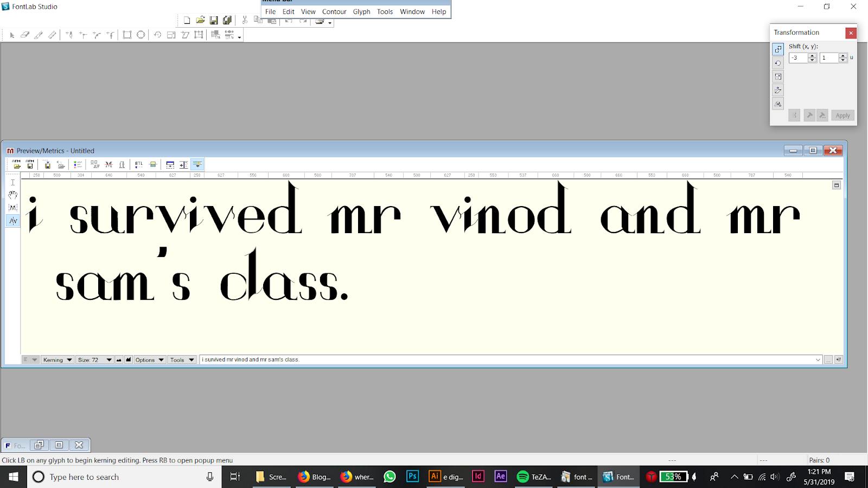Open InDesign from the taskbar
Viewport: 868px width, 488px height.
click(x=478, y=477)
